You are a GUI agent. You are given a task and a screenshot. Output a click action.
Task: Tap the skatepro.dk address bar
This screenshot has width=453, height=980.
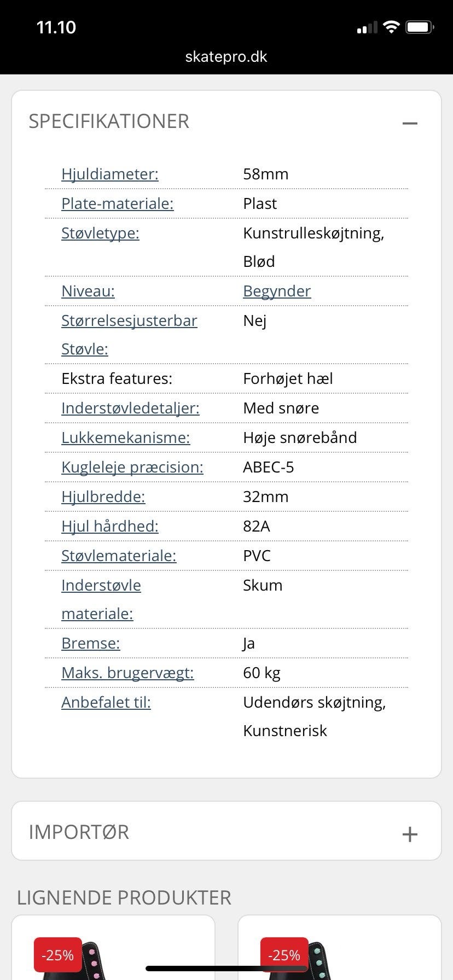pyautogui.click(x=226, y=56)
